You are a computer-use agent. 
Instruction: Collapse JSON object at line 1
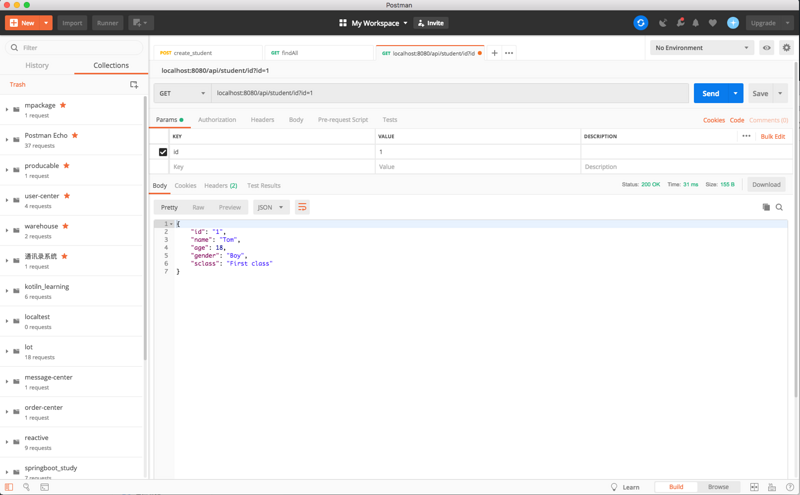coord(171,224)
